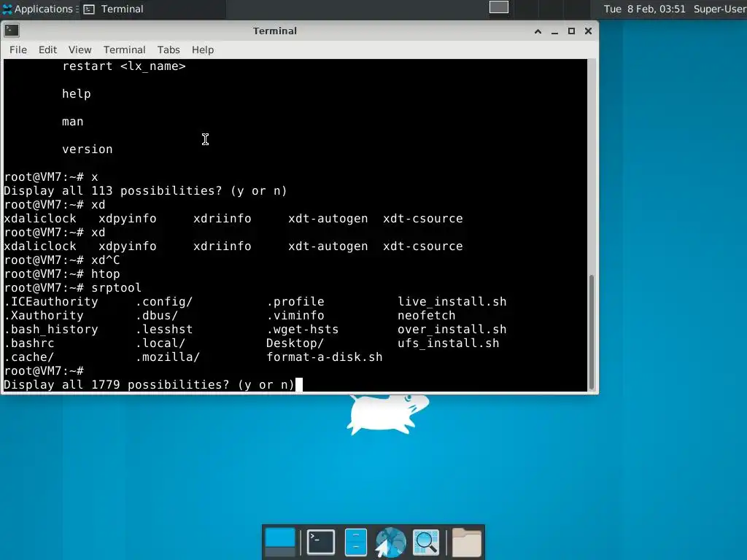Click Show Desktop icon in dock
This screenshot has height=560, width=747.
(x=279, y=542)
